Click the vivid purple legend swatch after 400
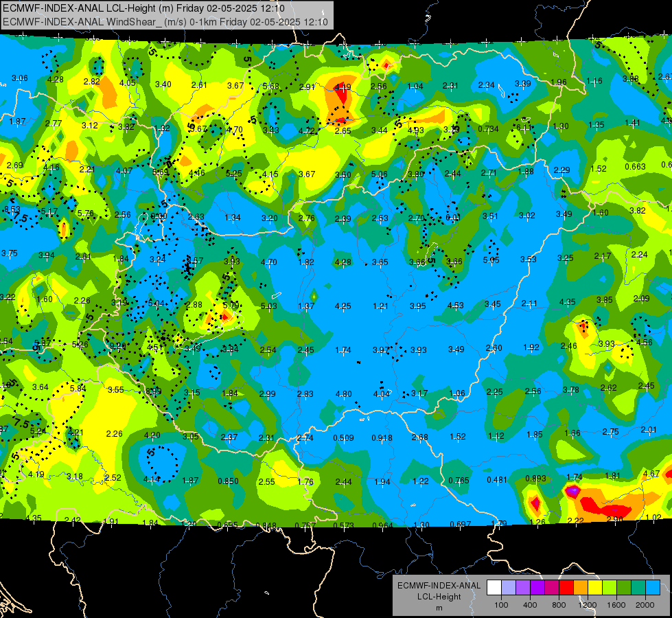The height and width of the screenshot is (618, 672). tap(537, 587)
